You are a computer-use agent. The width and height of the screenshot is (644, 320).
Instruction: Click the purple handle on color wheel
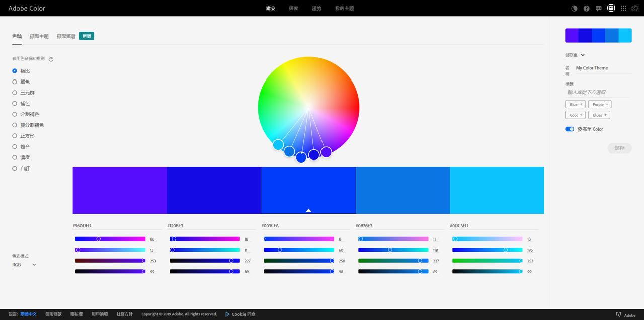[326, 152]
